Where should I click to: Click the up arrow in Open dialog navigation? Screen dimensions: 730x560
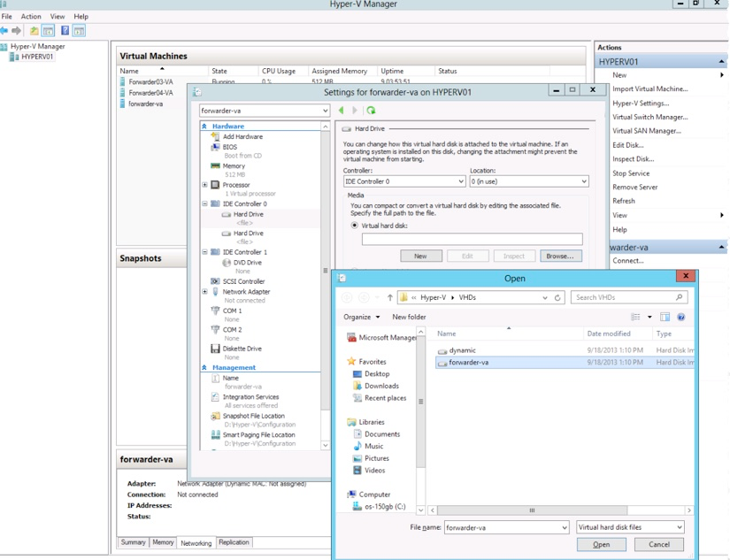click(390, 297)
